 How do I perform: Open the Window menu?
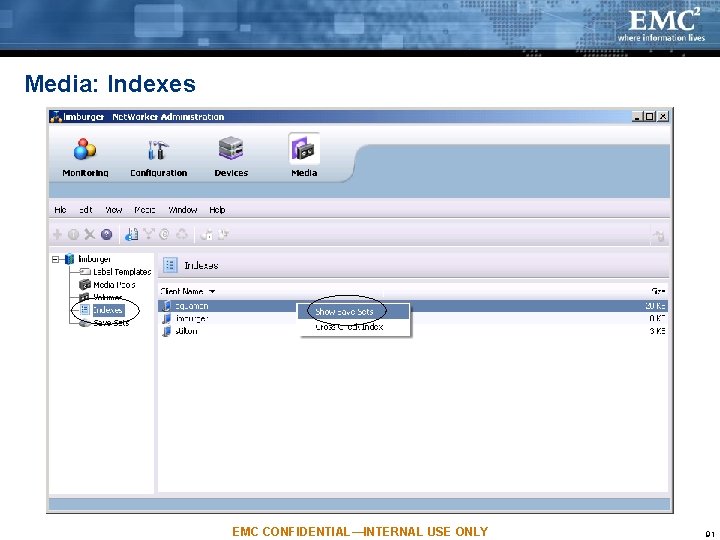point(183,210)
